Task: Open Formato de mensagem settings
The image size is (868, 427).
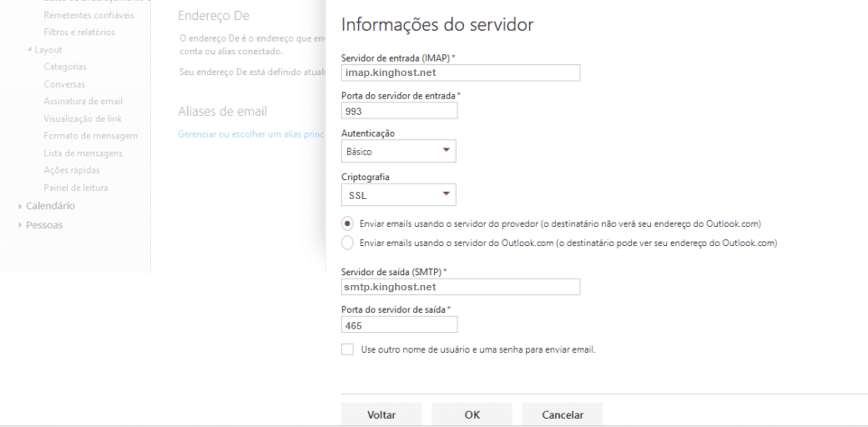Action: (x=90, y=136)
